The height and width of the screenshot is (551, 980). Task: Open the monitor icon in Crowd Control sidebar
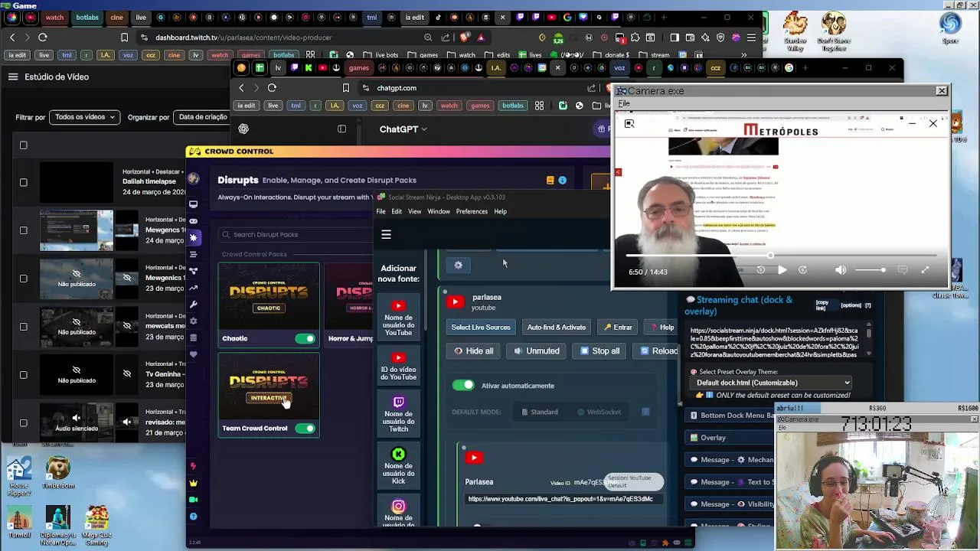193,204
